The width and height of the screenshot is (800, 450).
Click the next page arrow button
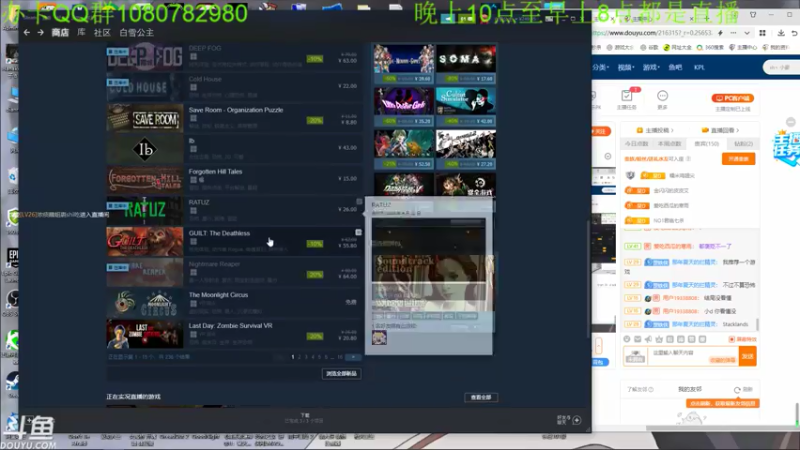tap(353, 357)
